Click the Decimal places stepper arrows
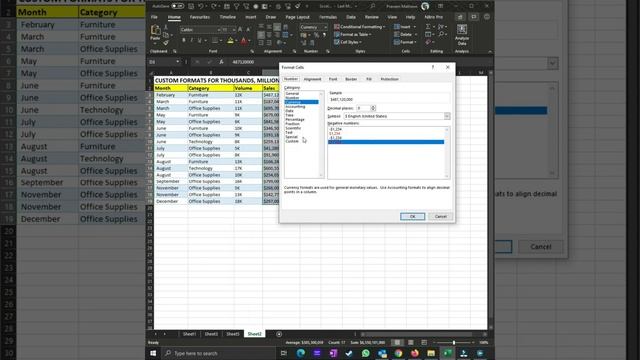Viewport: 640px width, 360px height. coord(373,108)
